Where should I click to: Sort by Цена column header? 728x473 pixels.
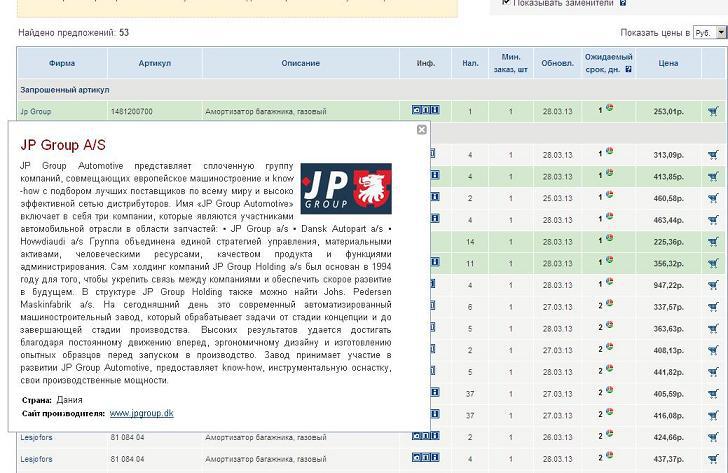[x=668, y=63]
